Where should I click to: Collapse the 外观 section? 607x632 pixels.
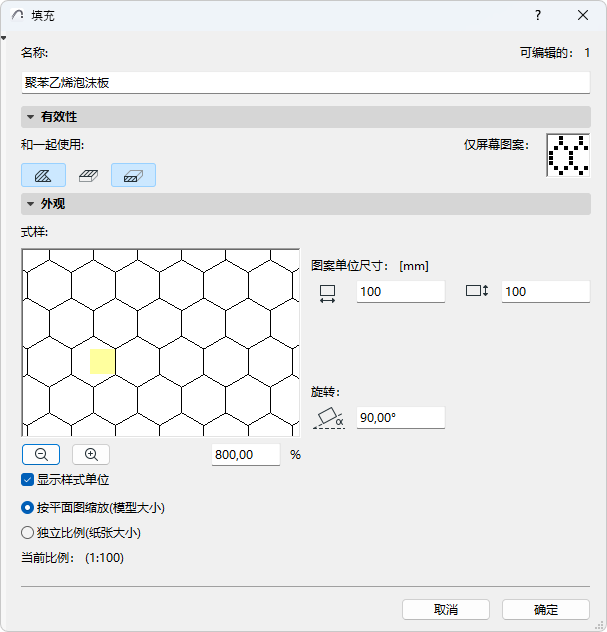[31, 204]
